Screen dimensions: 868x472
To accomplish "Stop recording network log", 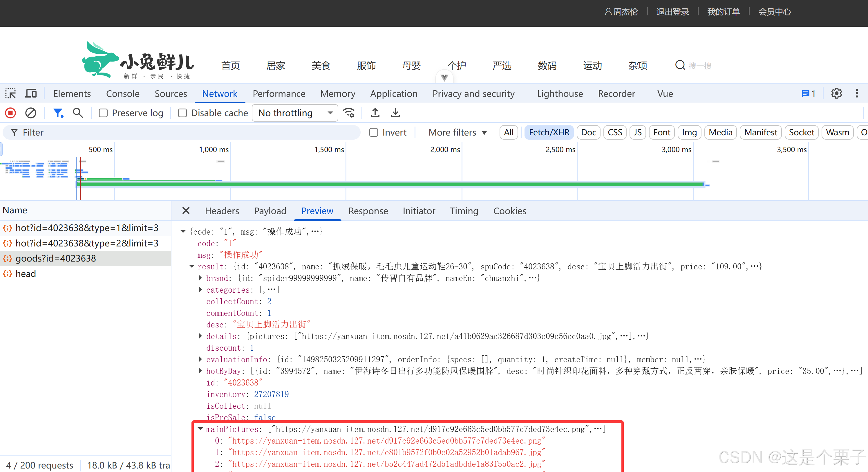I will coord(10,113).
